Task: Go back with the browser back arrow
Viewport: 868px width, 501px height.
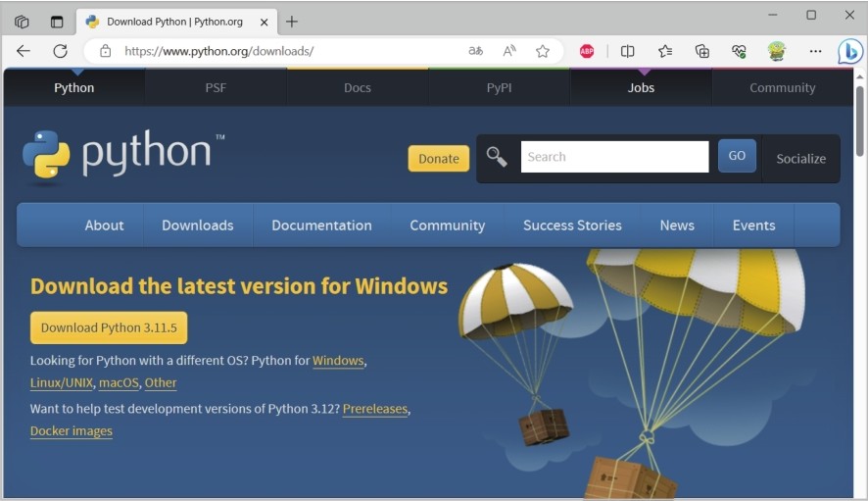Action: (x=24, y=51)
